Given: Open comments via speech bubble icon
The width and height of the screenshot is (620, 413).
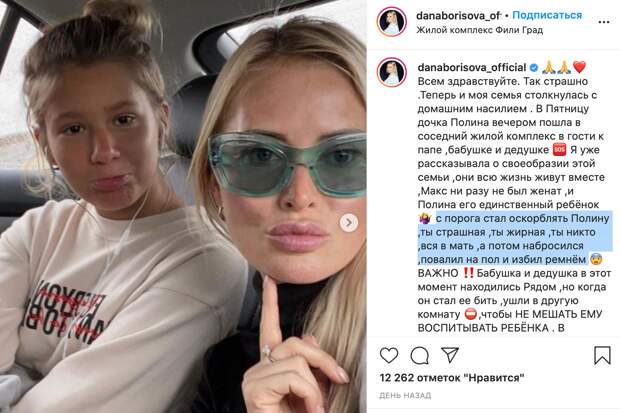Looking at the screenshot, I should coord(420,355).
